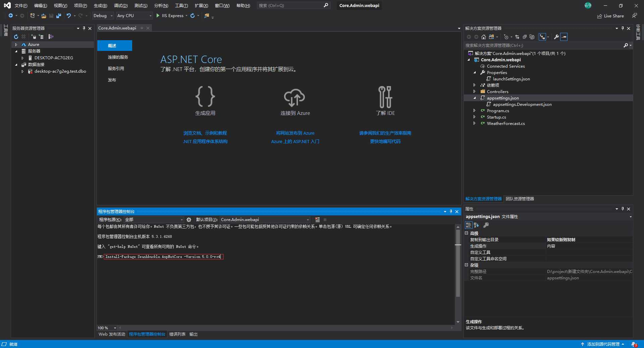Clear the Package Manager Console output
The height and width of the screenshot is (348, 644).
click(x=317, y=220)
